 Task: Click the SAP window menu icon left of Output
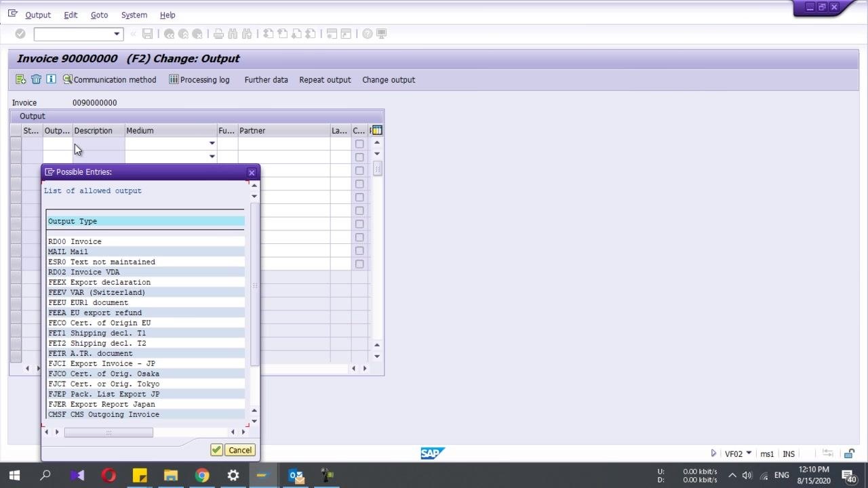(x=13, y=14)
